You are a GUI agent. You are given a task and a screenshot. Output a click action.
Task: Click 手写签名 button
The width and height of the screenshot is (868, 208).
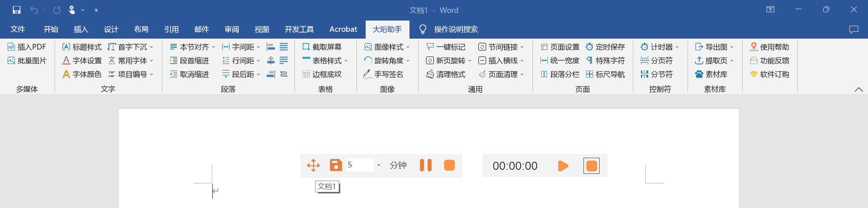tap(383, 74)
